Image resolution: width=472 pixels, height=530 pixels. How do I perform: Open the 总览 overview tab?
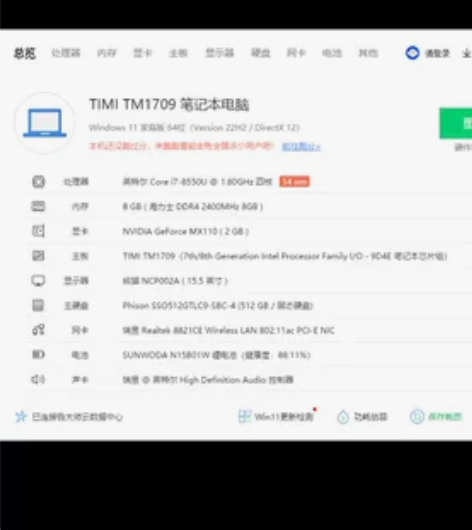click(x=24, y=53)
